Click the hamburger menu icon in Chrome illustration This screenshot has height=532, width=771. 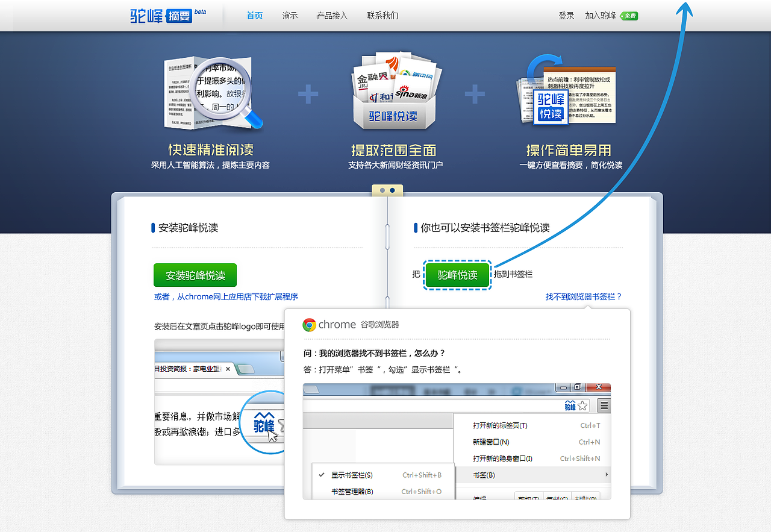pos(604,405)
